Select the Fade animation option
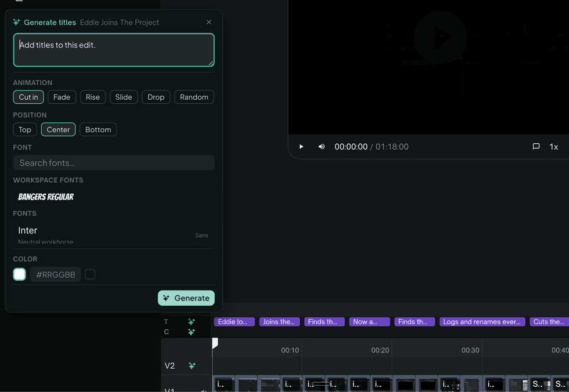The height and width of the screenshot is (392, 569). (x=62, y=97)
